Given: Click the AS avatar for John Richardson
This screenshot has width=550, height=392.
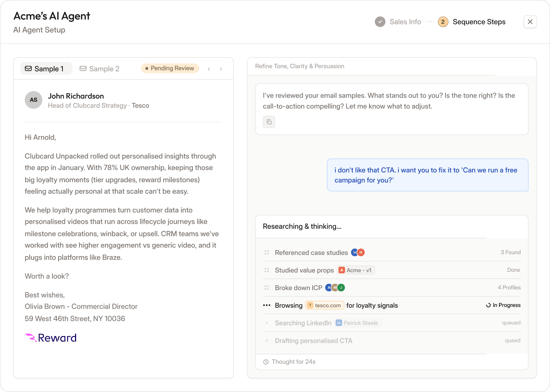Looking at the screenshot, I should click(33, 100).
